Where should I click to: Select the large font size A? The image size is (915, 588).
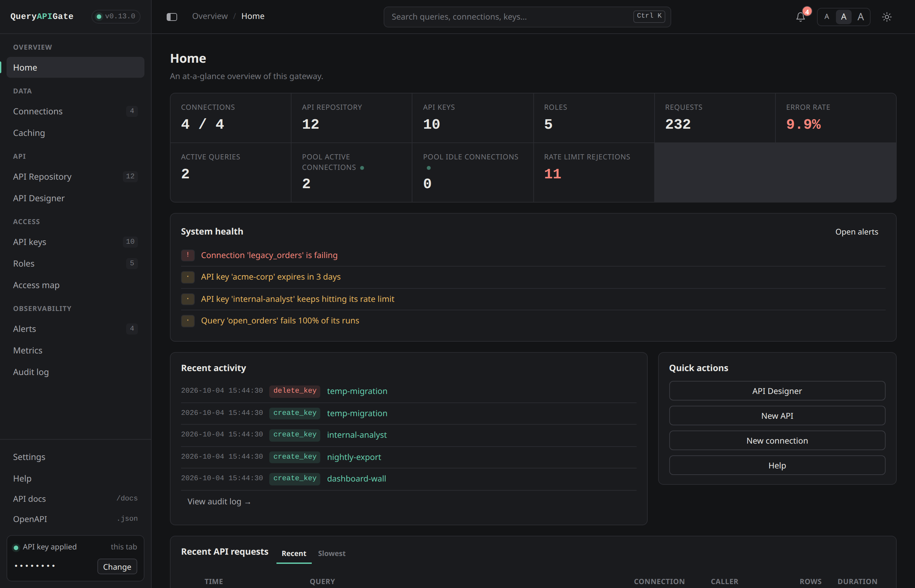[861, 17]
